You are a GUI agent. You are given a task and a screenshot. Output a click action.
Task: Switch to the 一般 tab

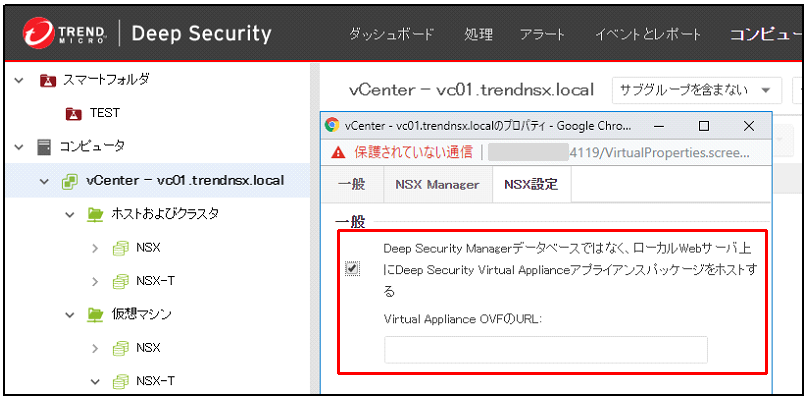[352, 185]
